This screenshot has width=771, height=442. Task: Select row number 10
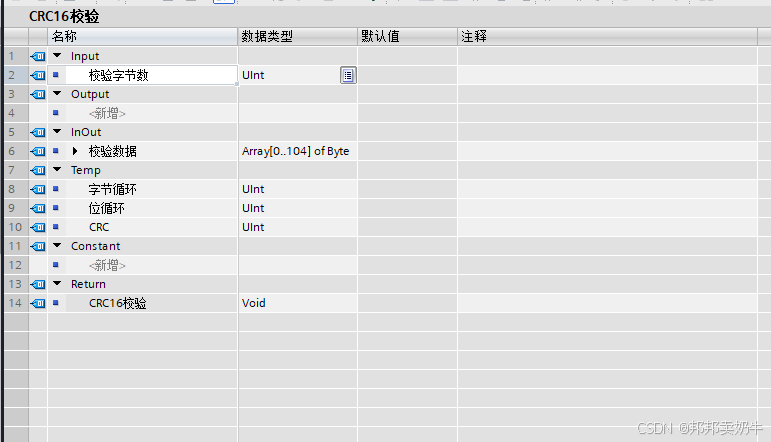(16, 227)
